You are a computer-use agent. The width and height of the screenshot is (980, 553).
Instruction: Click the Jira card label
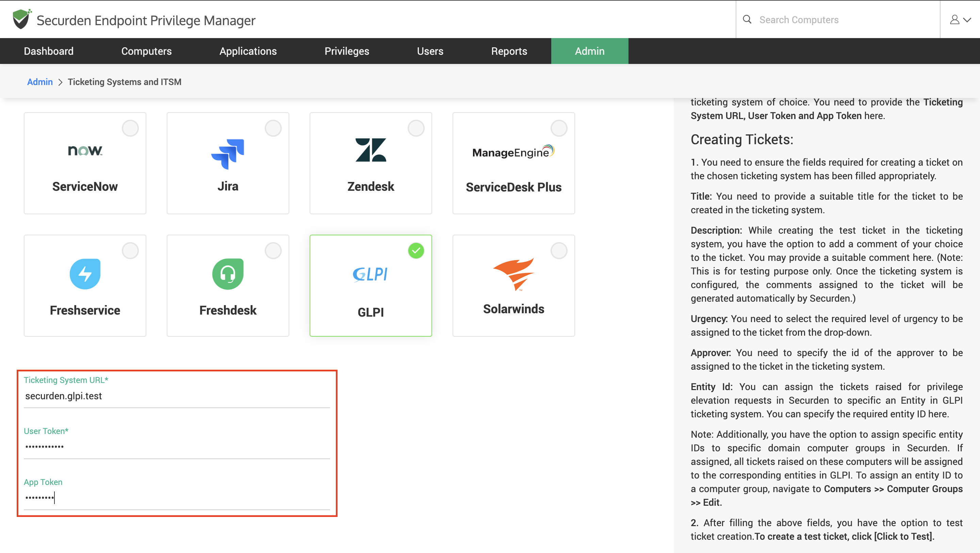click(228, 186)
